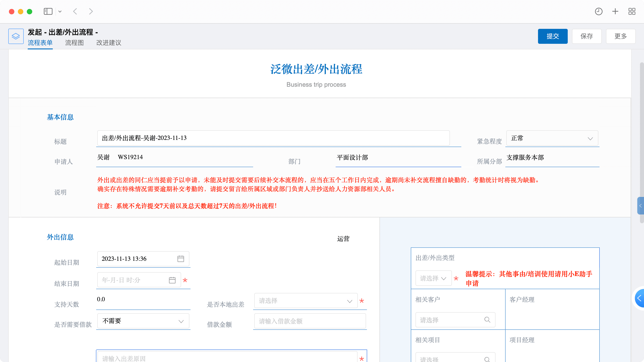
Task: Click the Business trip process subtitle
Action: [x=316, y=85]
